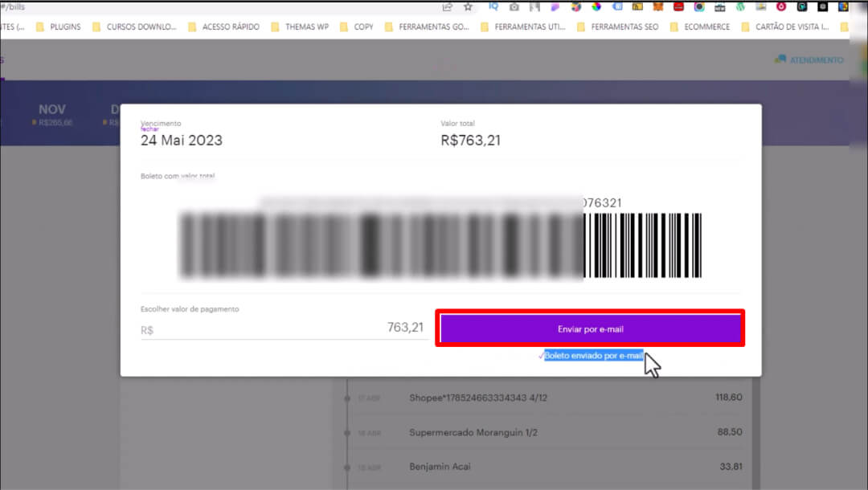Click the purple extension icon in the toolbar
This screenshot has width=868, height=490.
click(555, 6)
